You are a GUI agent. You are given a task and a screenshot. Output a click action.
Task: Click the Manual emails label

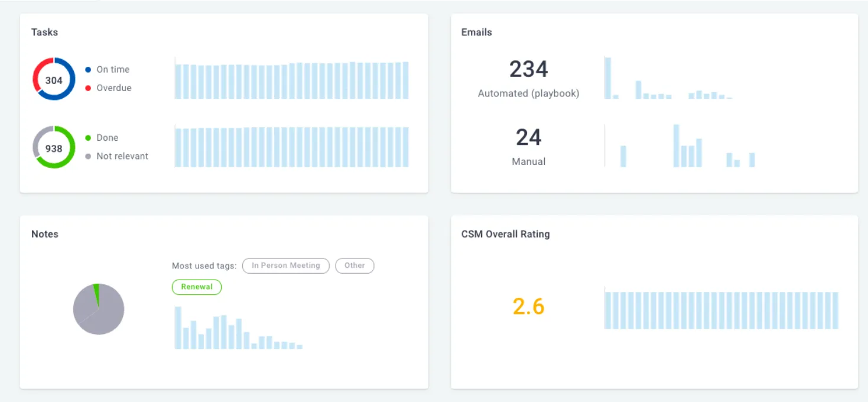pyautogui.click(x=528, y=161)
